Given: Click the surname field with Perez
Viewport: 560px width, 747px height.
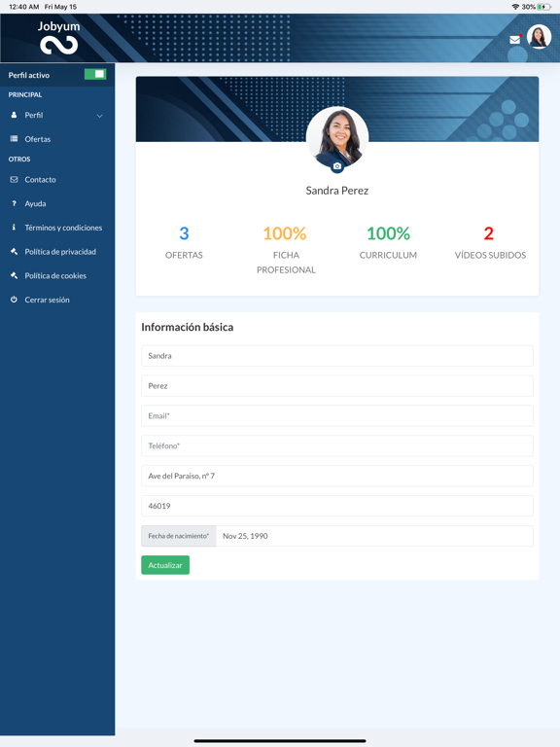Looking at the screenshot, I should coord(337,386).
